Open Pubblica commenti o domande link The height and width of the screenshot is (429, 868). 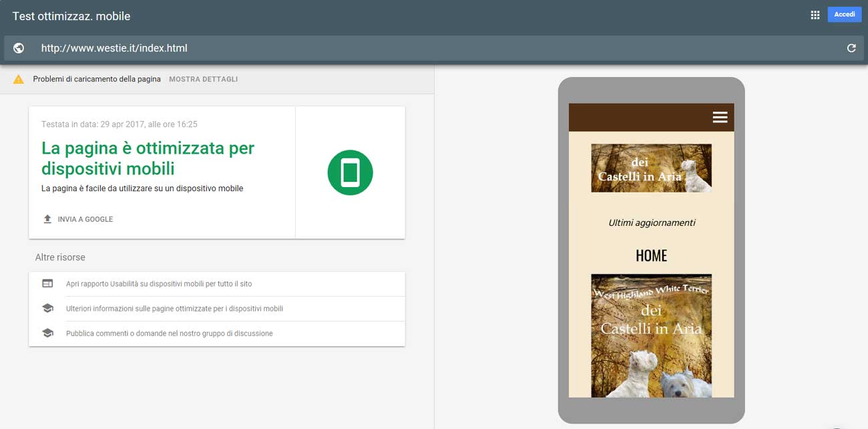(169, 333)
